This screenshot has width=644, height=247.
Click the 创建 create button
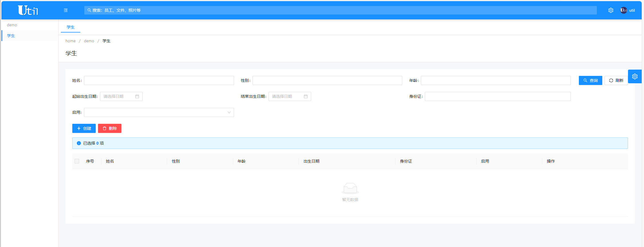[84, 128]
